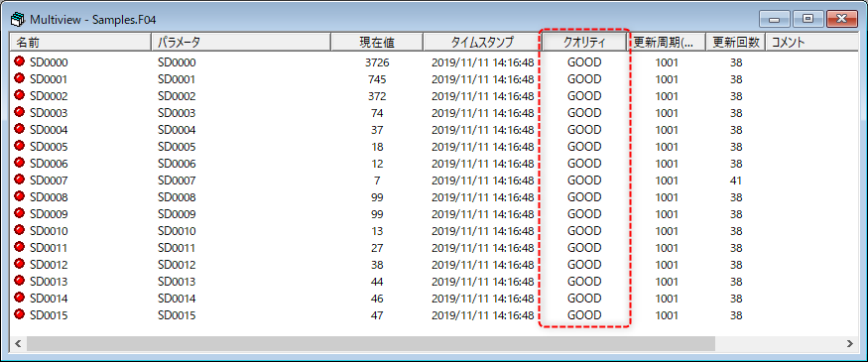
Task: Click the red status icon for SD0011
Action: pyautogui.click(x=20, y=247)
